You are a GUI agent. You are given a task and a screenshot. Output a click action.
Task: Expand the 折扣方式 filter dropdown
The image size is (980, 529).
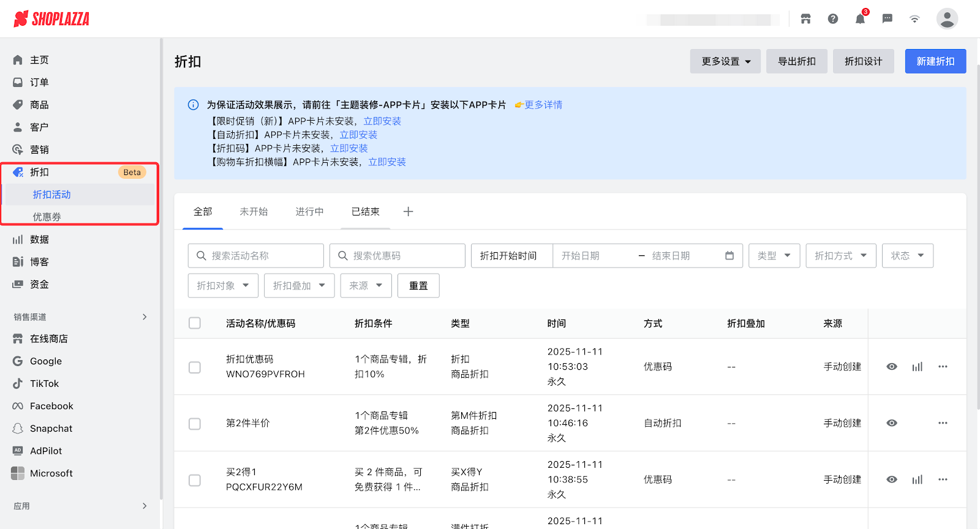[x=840, y=256]
